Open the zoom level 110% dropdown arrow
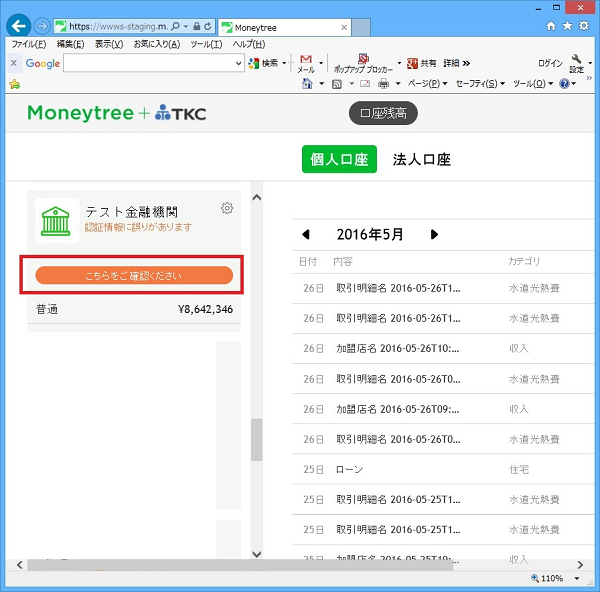 577,578
